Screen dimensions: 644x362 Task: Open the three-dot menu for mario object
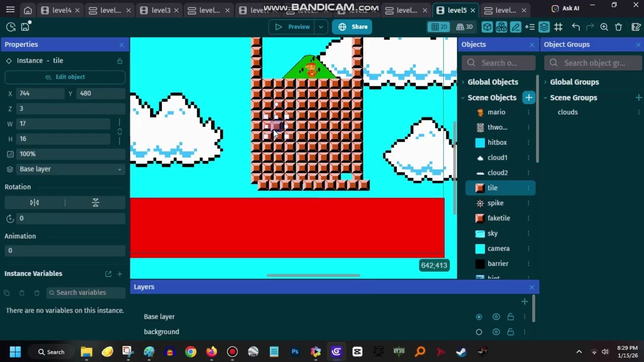(528, 112)
